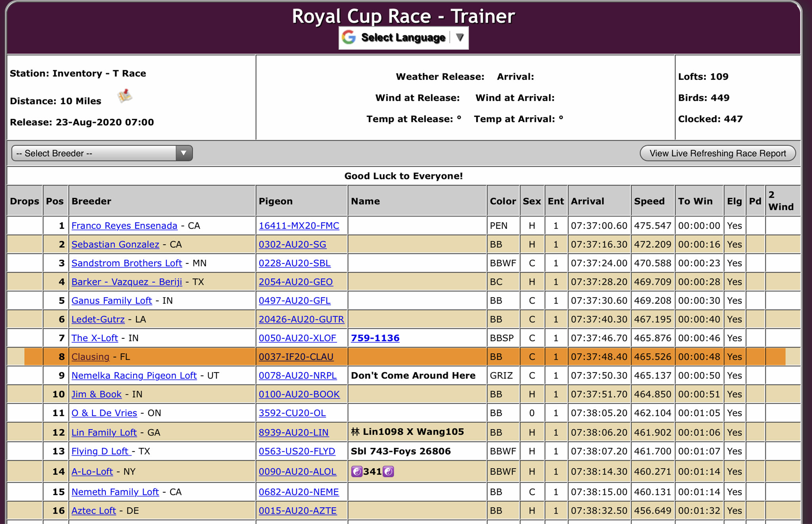Open pigeon 0090-AU20-ALOL link
The width and height of the screenshot is (812, 524).
point(297,471)
